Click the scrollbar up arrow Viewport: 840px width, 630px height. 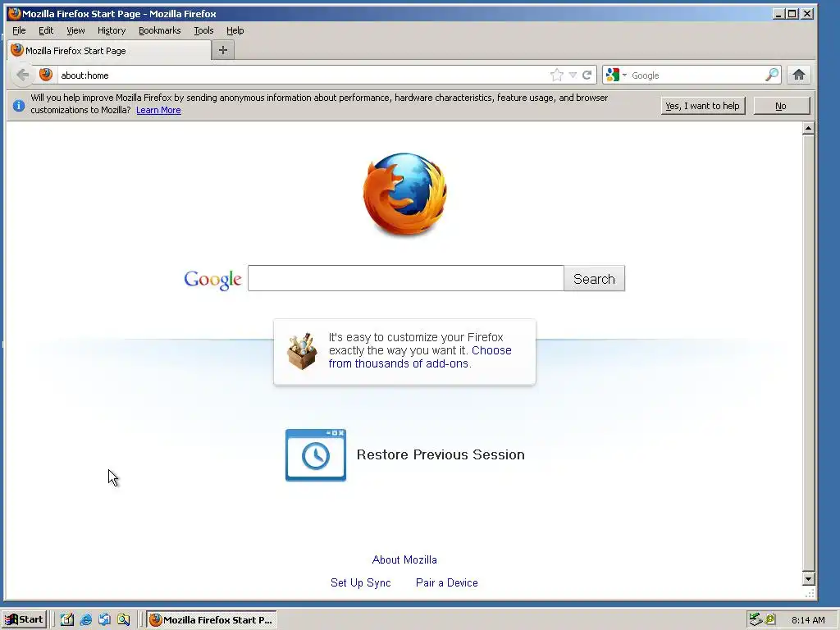pyautogui.click(x=808, y=129)
